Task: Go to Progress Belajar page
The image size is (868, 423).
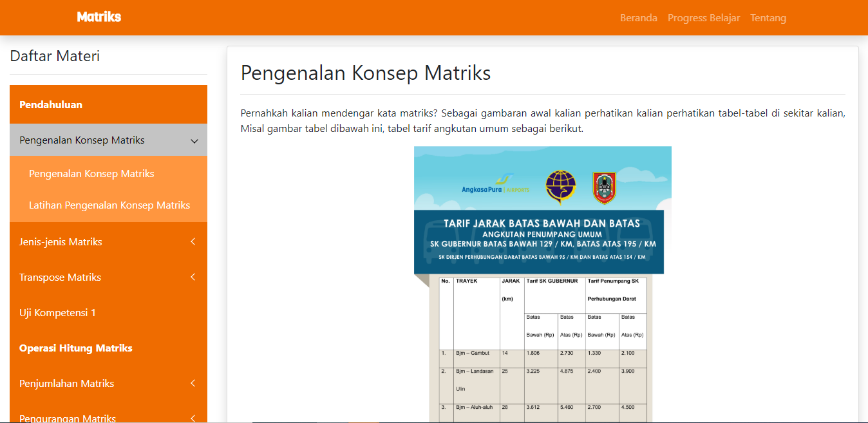Action: coord(703,18)
